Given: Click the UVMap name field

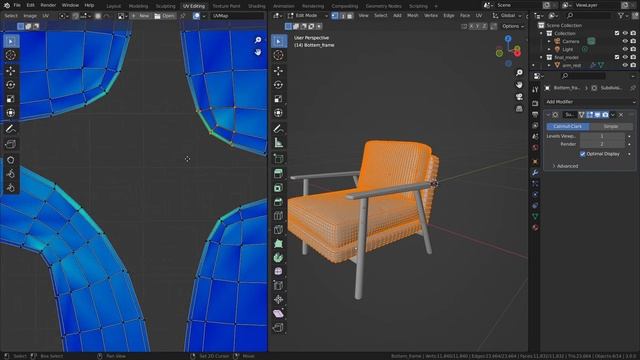Looking at the screenshot, I should tap(238, 16).
